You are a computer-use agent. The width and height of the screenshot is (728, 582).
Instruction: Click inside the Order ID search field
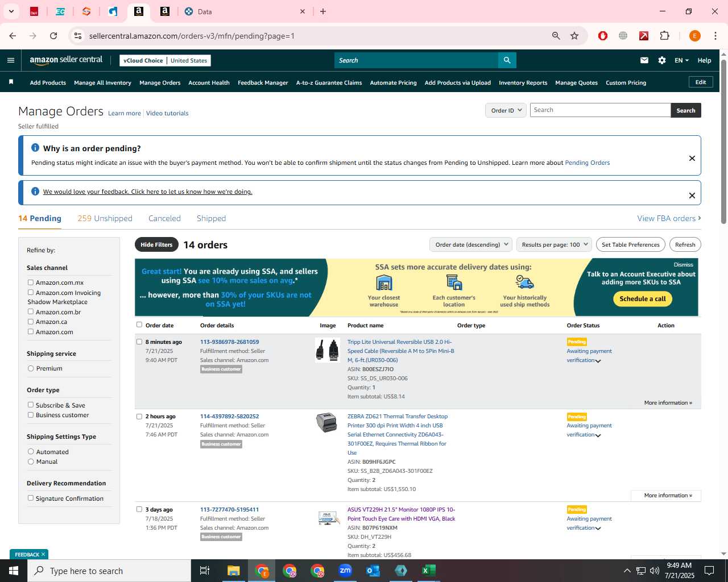click(600, 110)
